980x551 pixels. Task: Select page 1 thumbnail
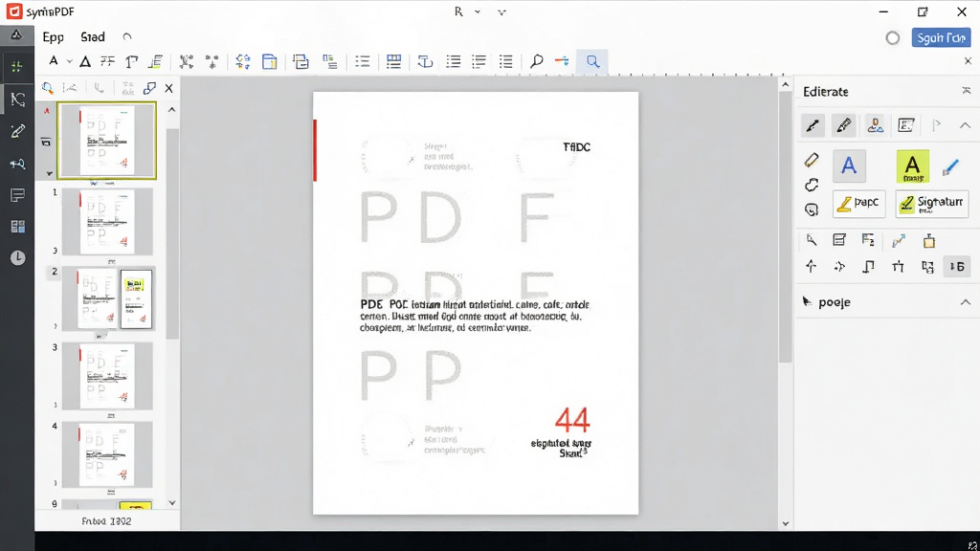pyautogui.click(x=107, y=222)
